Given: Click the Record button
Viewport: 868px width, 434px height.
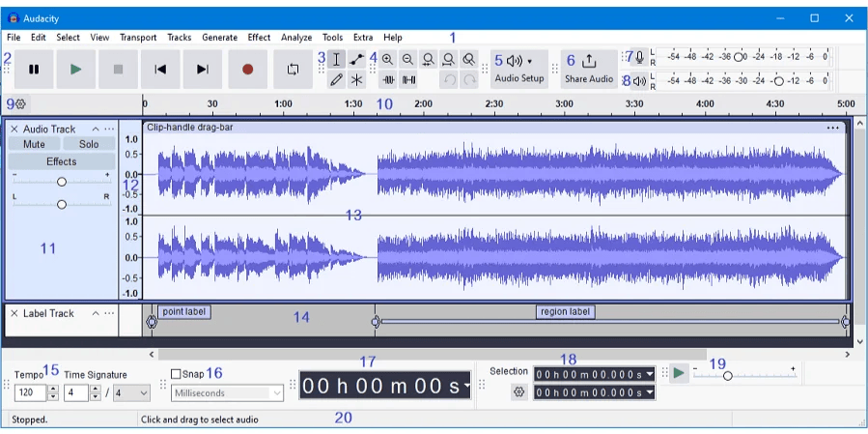Looking at the screenshot, I should coord(247,70).
